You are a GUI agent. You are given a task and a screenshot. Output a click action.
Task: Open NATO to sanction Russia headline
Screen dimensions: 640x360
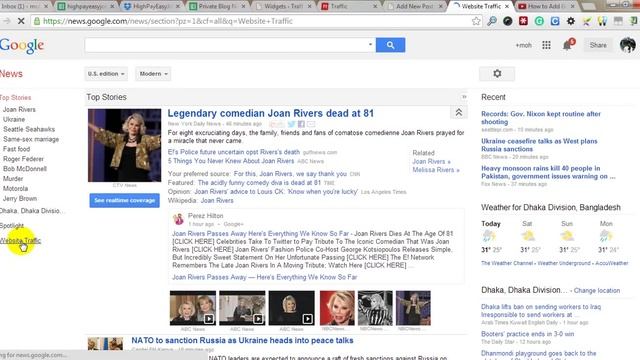(x=242, y=340)
